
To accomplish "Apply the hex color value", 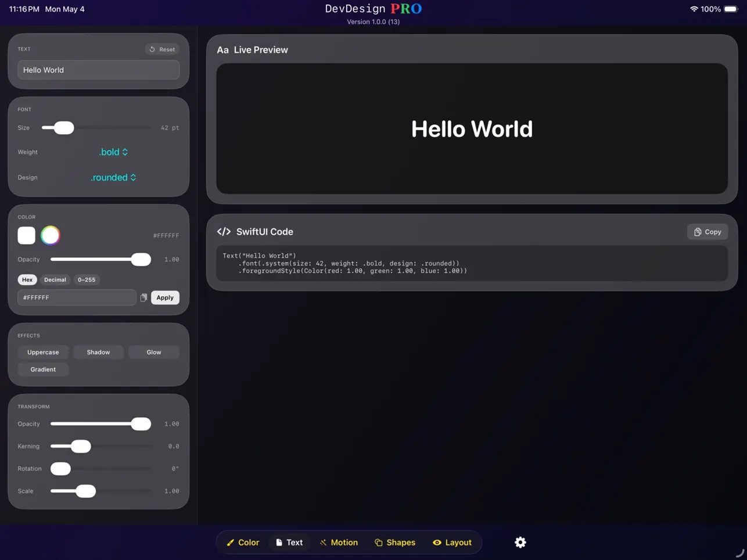I will pos(165,297).
